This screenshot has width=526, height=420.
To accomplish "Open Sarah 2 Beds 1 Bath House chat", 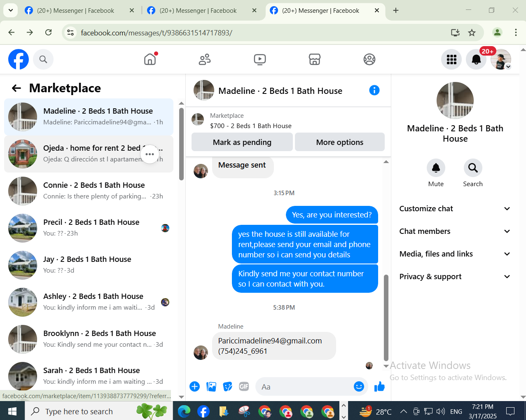I will click(x=89, y=375).
